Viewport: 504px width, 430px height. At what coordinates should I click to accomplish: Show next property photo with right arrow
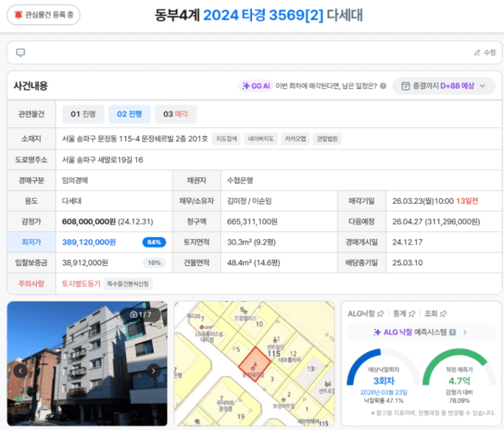click(154, 370)
